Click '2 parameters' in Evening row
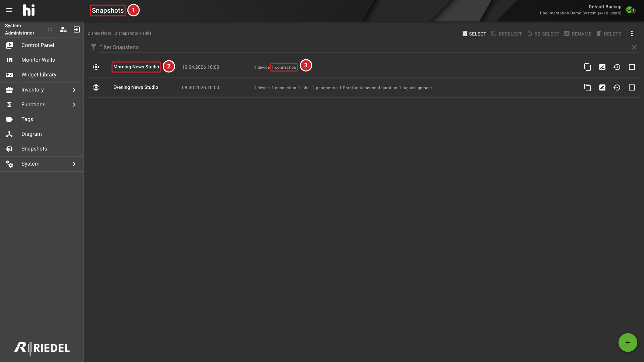 [x=325, y=88]
